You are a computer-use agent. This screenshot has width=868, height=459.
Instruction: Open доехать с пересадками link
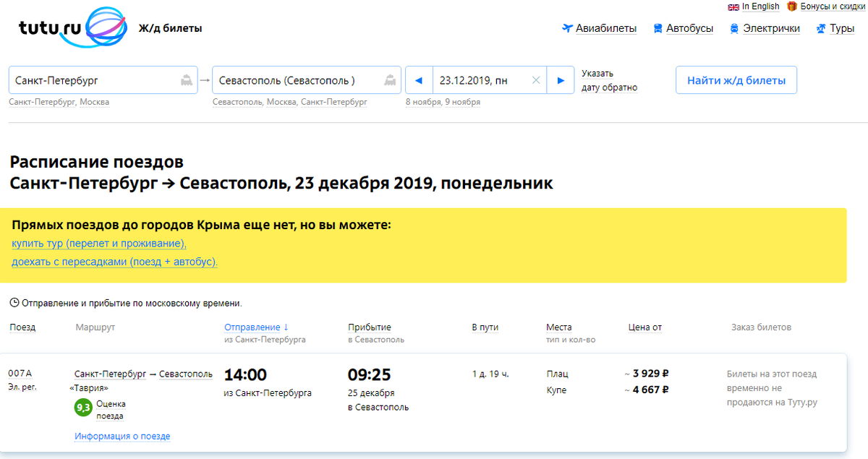[114, 262]
